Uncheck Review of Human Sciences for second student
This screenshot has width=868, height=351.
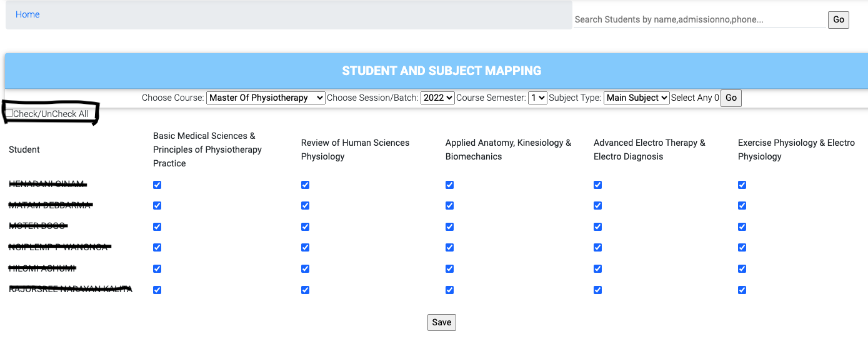(x=305, y=206)
